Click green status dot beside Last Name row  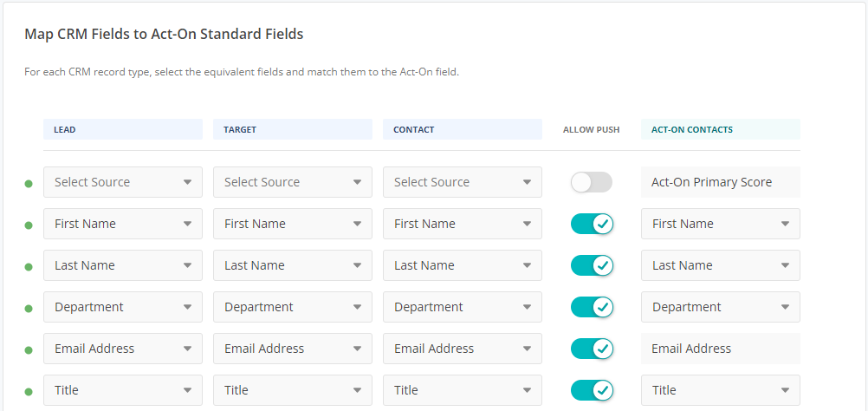[29, 267]
